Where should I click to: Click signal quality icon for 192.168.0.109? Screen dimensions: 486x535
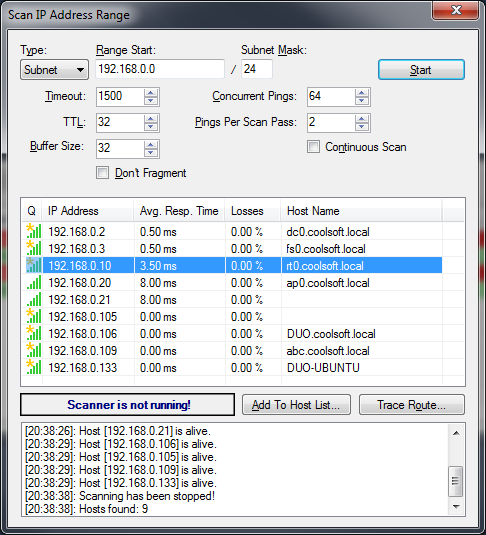[34, 350]
